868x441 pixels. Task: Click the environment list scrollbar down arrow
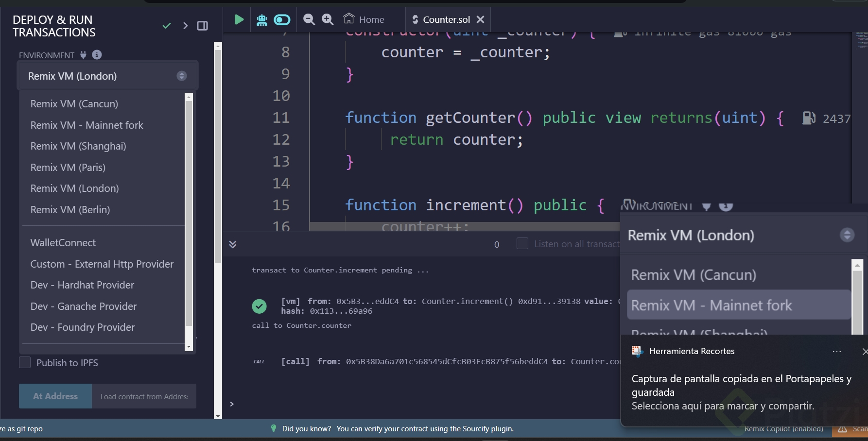point(189,347)
